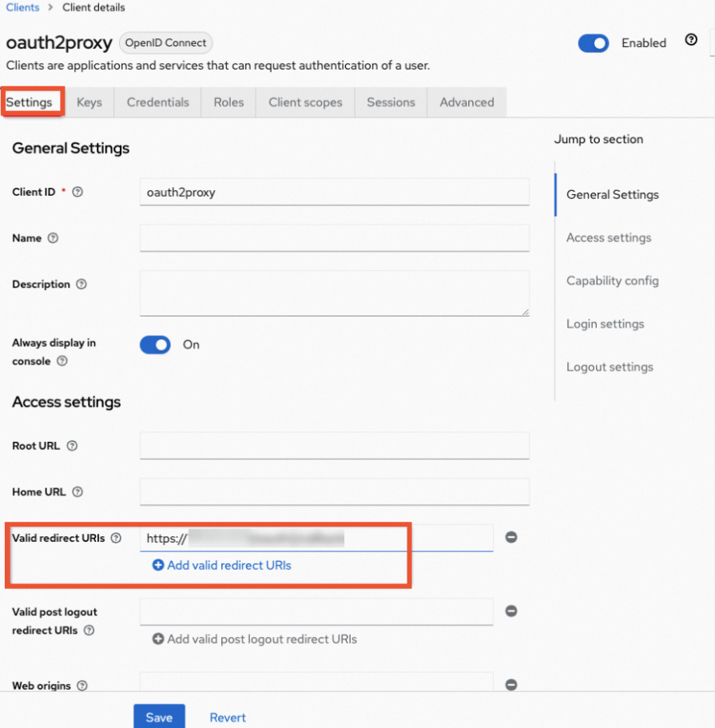This screenshot has width=715, height=728.
Task: Click the OpenID Connect badge
Action: coord(165,42)
